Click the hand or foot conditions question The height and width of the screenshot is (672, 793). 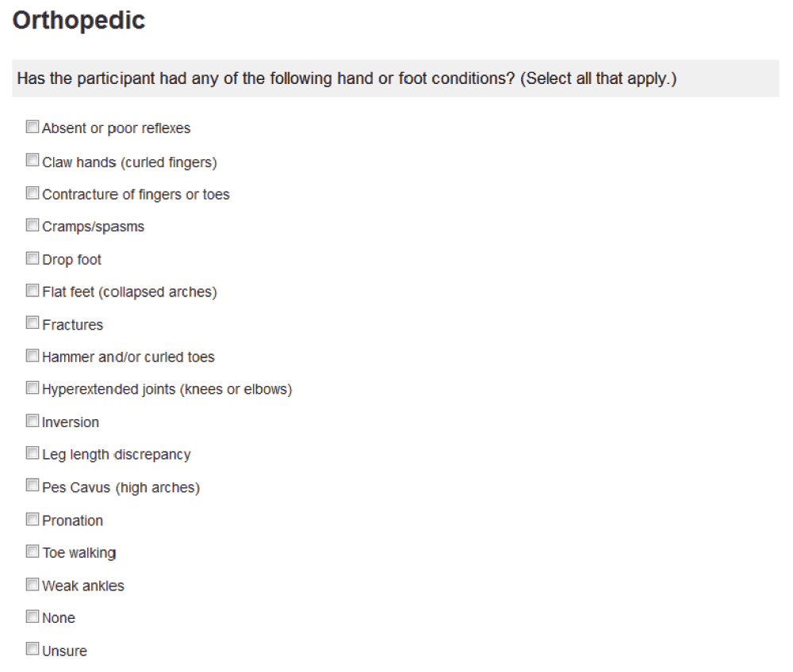[347, 78]
